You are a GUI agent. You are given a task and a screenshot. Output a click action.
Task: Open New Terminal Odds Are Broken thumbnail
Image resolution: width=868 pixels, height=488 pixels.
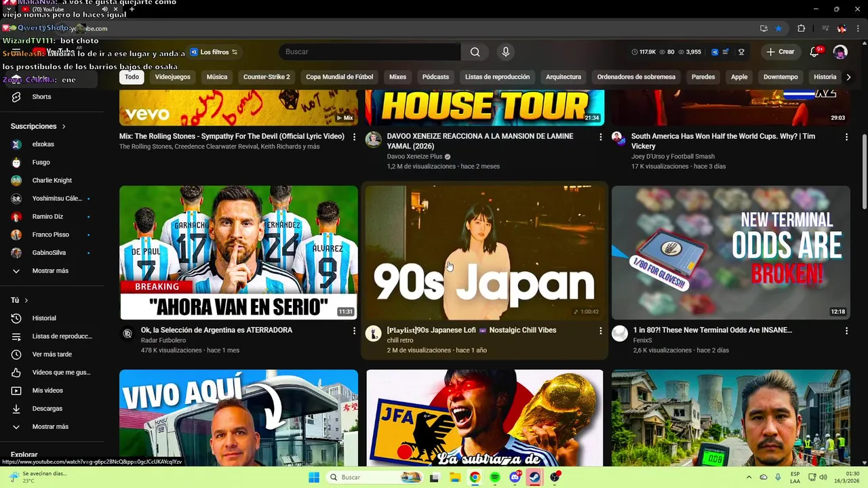pos(731,253)
